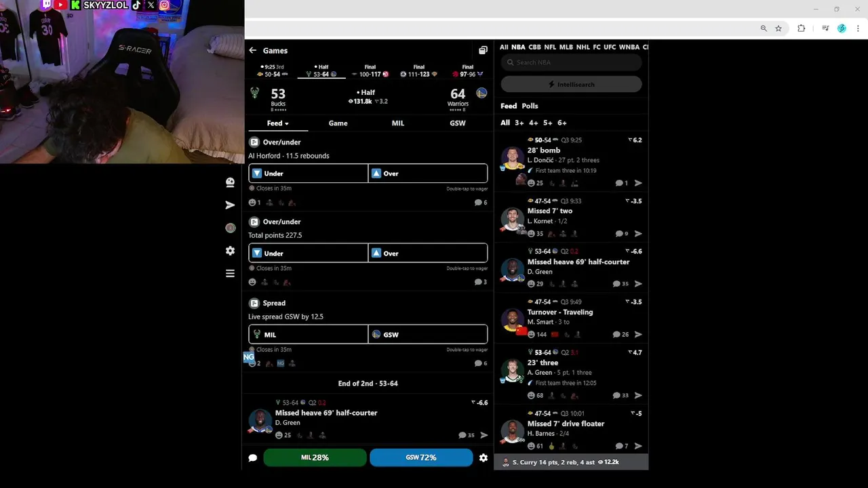Viewport: 868px width, 488px height.
Task: Bookmark page with browser star icon
Action: [778, 28]
